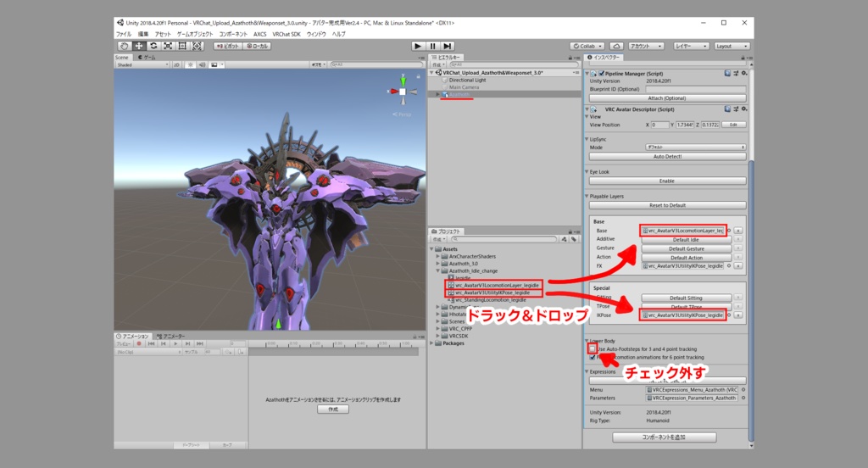868x468 pixels.
Task: Select the combined Transform tool
Action: tap(197, 46)
